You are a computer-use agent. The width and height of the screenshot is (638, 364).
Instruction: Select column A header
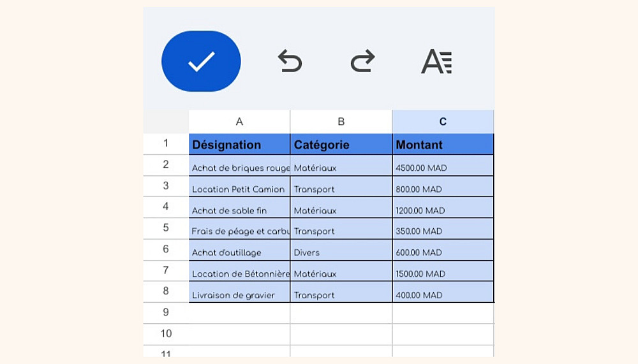point(239,122)
